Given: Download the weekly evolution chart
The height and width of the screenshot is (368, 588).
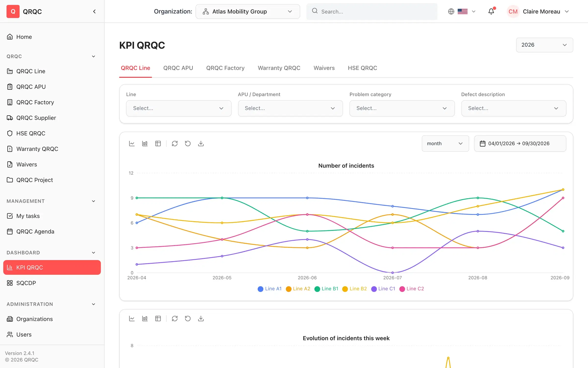Looking at the screenshot, I should 201,318.
